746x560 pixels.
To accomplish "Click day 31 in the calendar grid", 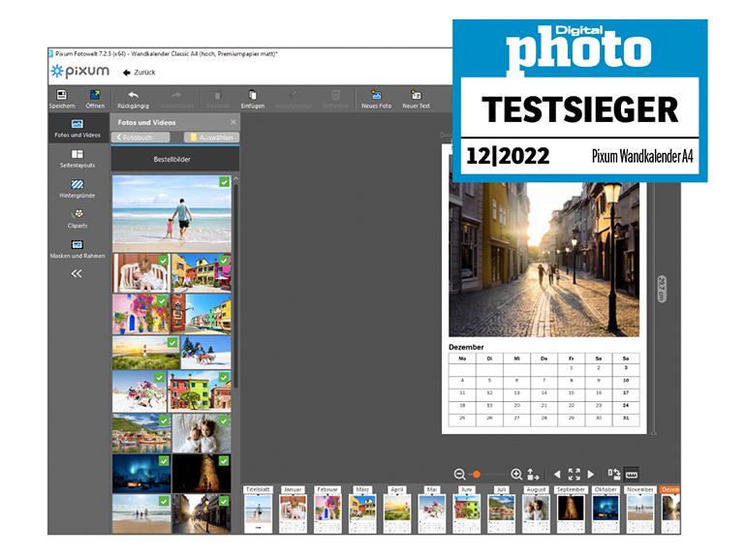I will [626, 418].
